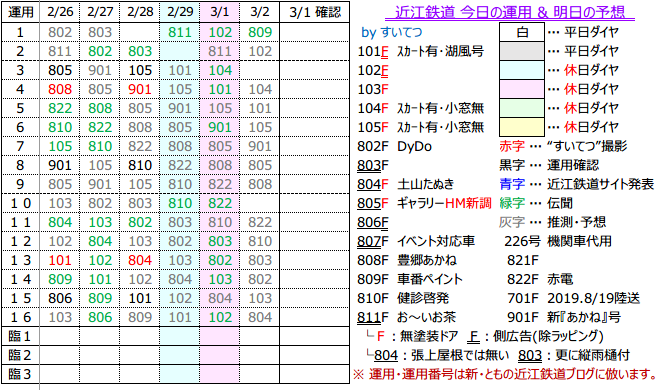The width and height of the screenshot is (667, 390).
Task: Click legend entry 811F お〜いお茶
Action: (406, 317)
